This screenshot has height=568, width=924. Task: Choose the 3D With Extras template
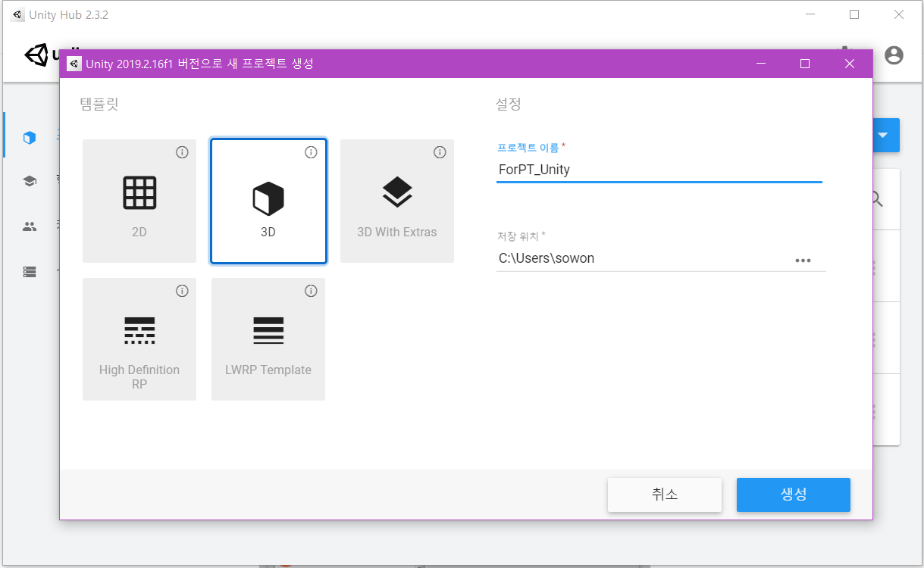pyautogui.click(x=397, y=201)
